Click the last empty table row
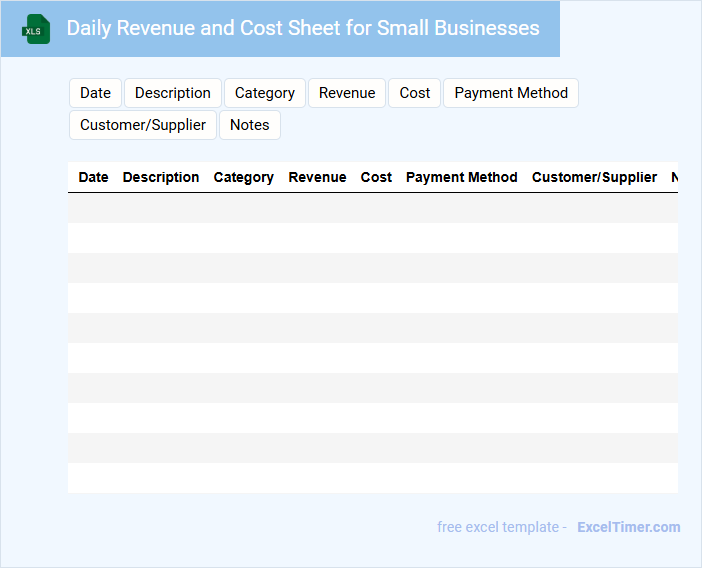Viewport: 702px width, 568px height. click(372, 478)
